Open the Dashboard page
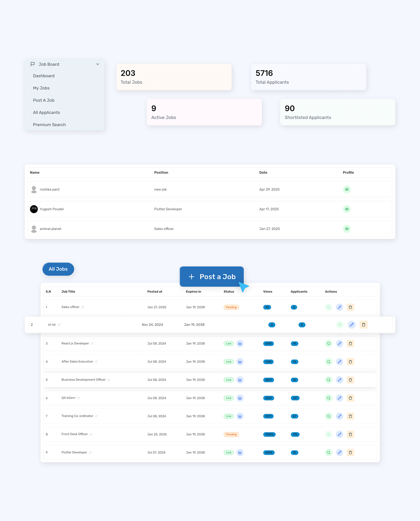The image size is (420, 521). 44,76
